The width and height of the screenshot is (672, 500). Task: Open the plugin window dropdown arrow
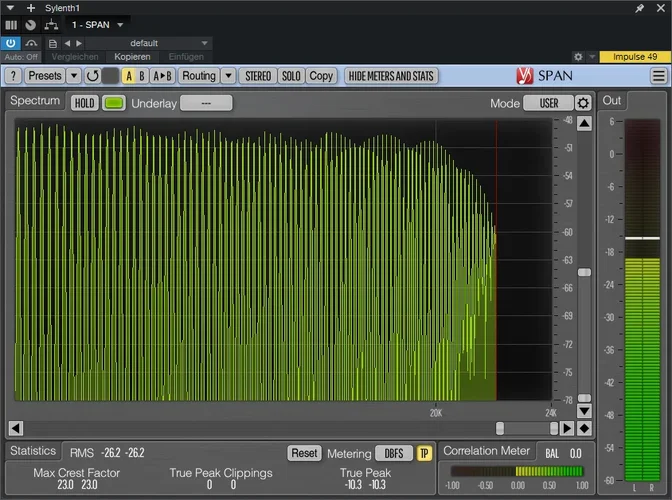point(10,8)
